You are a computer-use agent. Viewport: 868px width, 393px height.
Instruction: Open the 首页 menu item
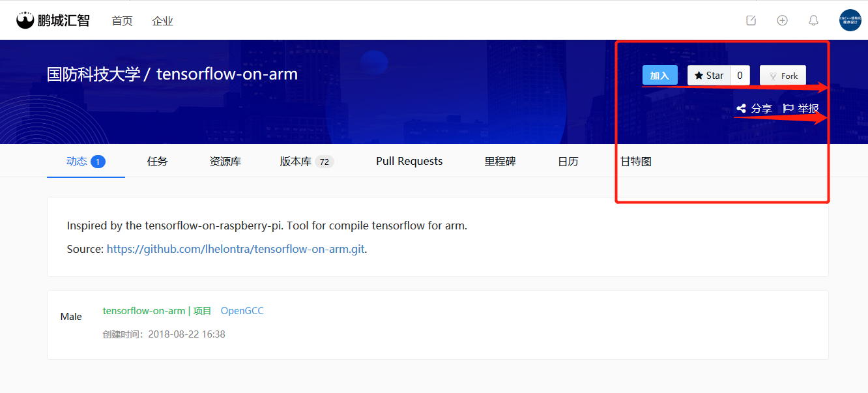(x=123, y=21)
